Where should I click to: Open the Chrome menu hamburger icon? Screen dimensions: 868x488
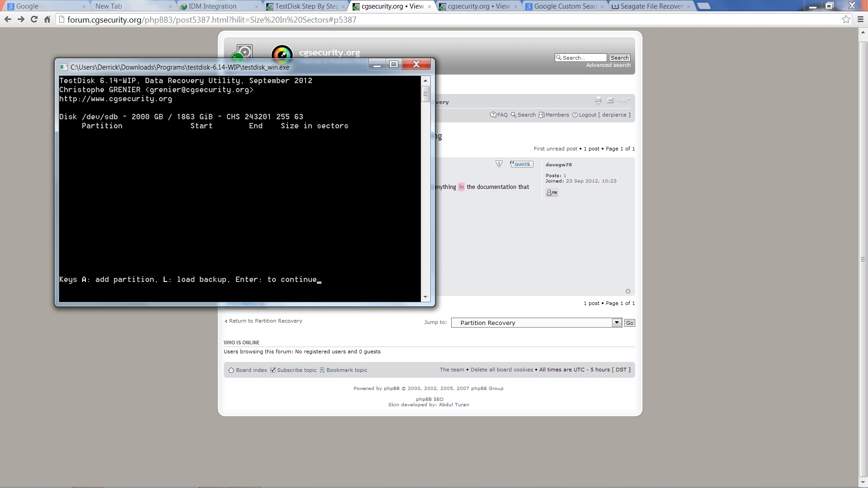tap(860, 19)
